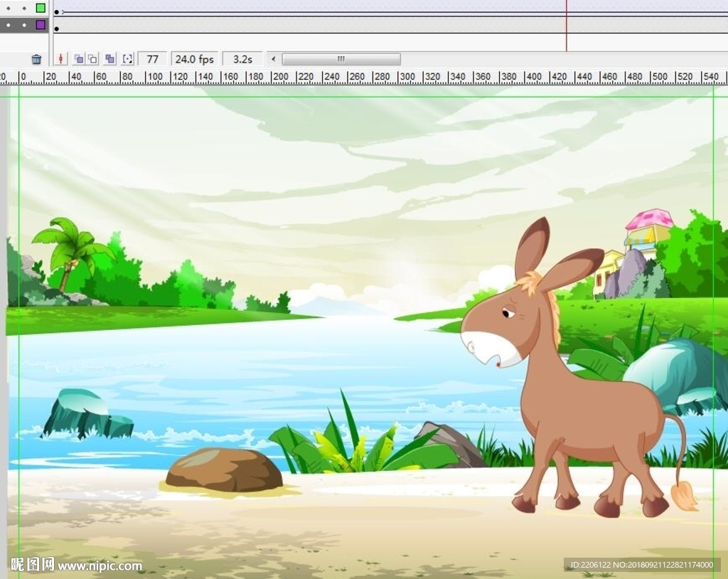Screen dimensions: 728x579
Task: Click the green layer outline color square
Action: click(x=41, y=9)
